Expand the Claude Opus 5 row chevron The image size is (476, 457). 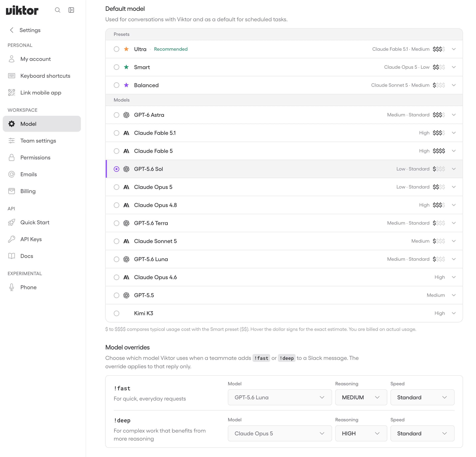(x=454, y=187)
